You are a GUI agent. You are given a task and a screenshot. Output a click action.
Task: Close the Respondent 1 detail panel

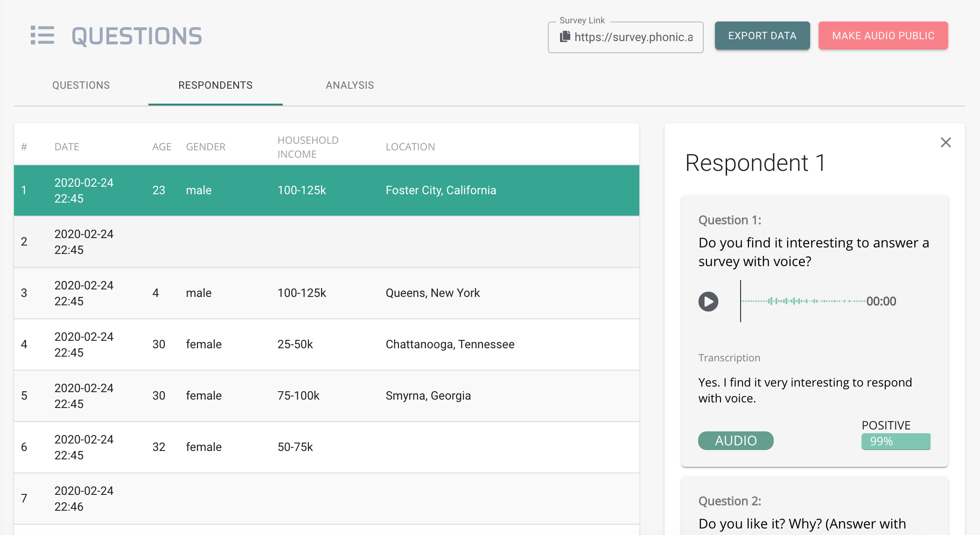(x=945, y=142)
